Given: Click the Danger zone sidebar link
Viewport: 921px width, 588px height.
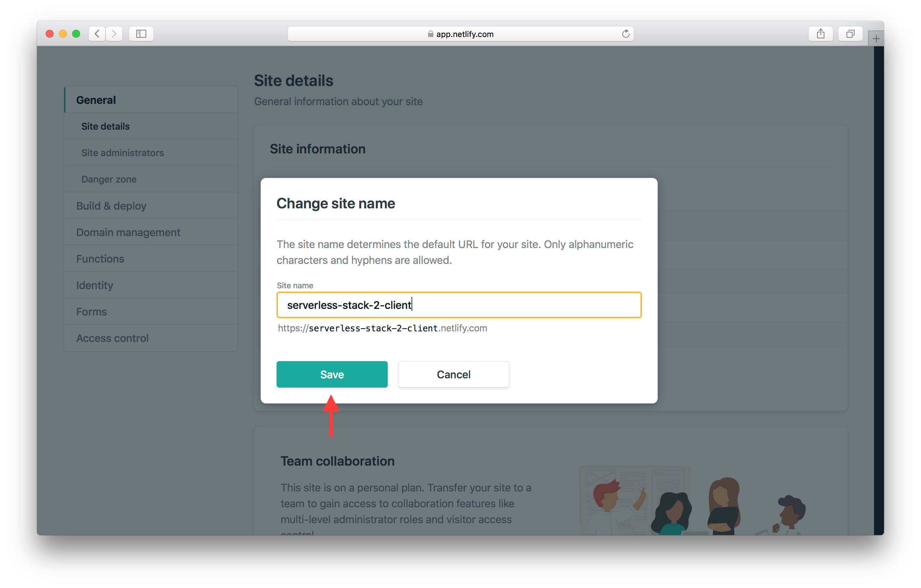Looking at the screenshot, I should pyautogui.click(x=109, y=179).
